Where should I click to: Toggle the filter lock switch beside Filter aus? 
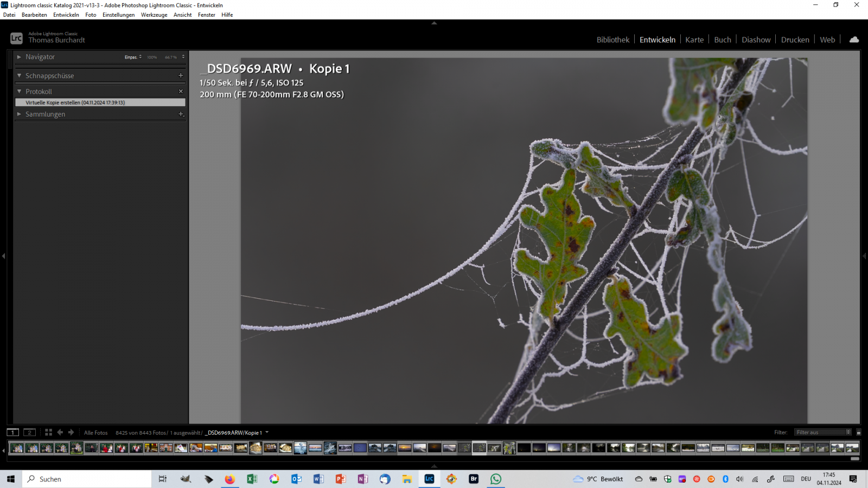pyautogui.click(x=858, y=432)
